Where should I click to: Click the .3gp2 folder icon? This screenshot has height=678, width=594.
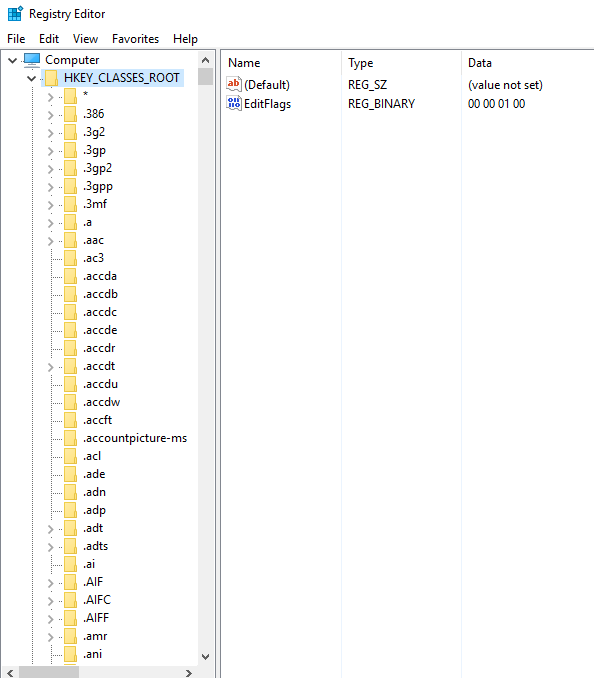click(70, 168)
